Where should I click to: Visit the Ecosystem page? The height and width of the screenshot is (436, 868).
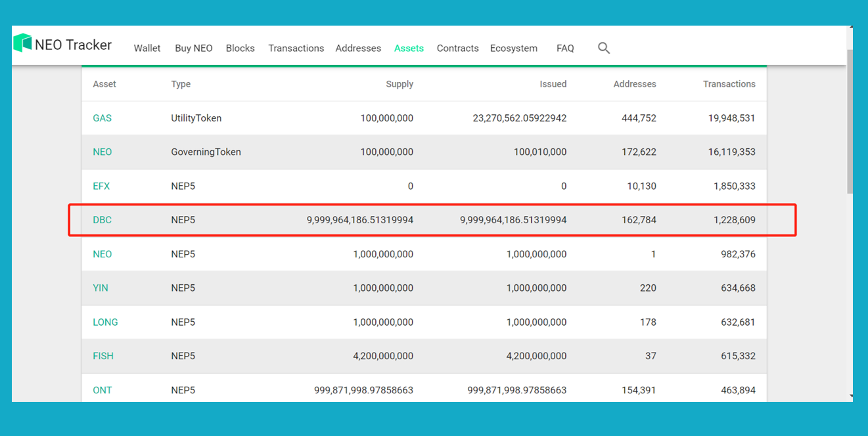[513, 49]
